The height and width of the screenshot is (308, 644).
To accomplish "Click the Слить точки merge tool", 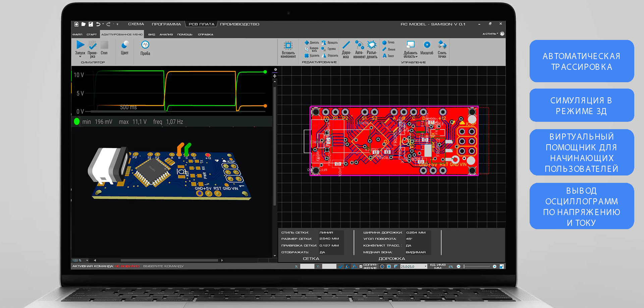I will (x=442, y=49).
